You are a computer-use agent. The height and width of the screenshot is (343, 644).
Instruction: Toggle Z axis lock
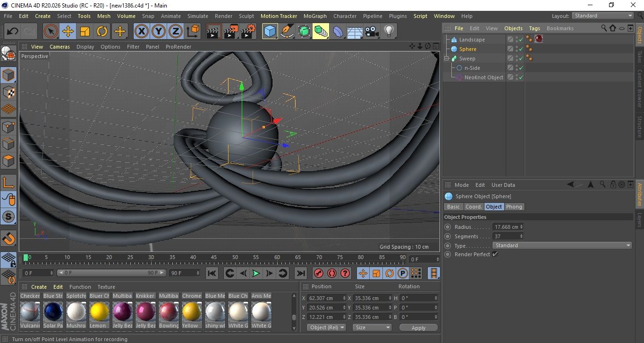tap(176, 32)
